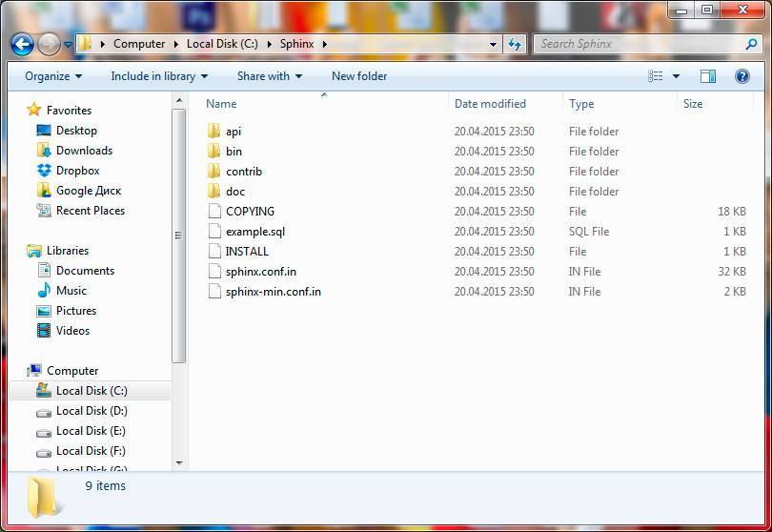Close the Explorer window

[x=743, y=10]
